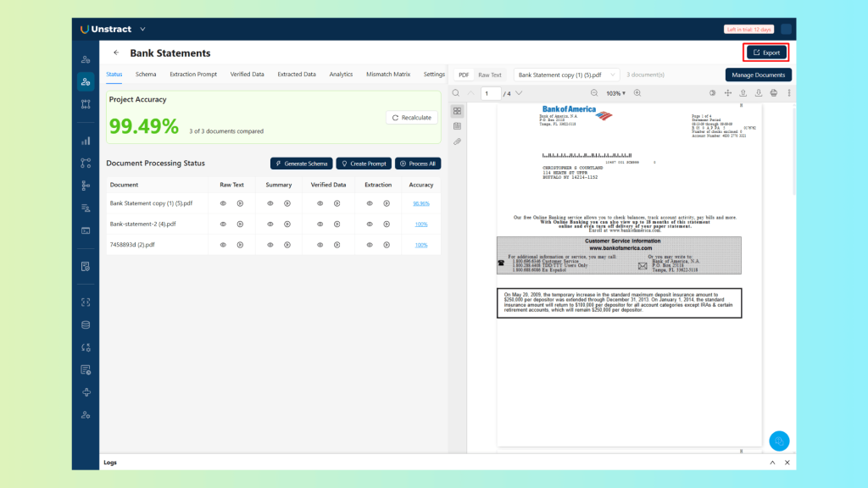Open the 98.96% accuracy link
Image resolution: width=868 pixels, height=488 pixels.
pyautogui.click(x=420, y=203)
